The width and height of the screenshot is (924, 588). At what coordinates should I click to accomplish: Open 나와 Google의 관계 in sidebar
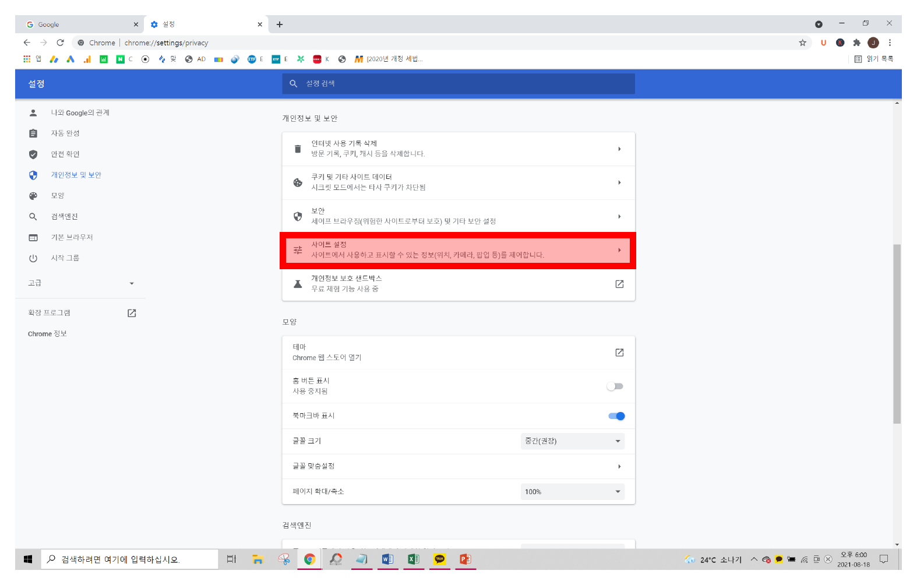point(80,112)
